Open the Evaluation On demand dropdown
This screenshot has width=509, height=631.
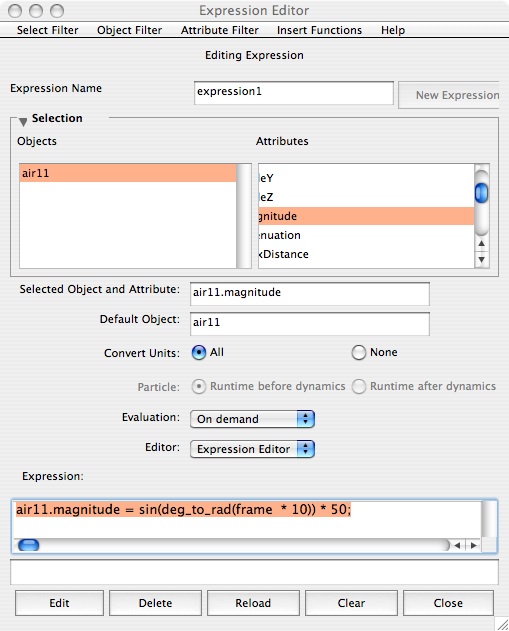[x=252, y=419]
